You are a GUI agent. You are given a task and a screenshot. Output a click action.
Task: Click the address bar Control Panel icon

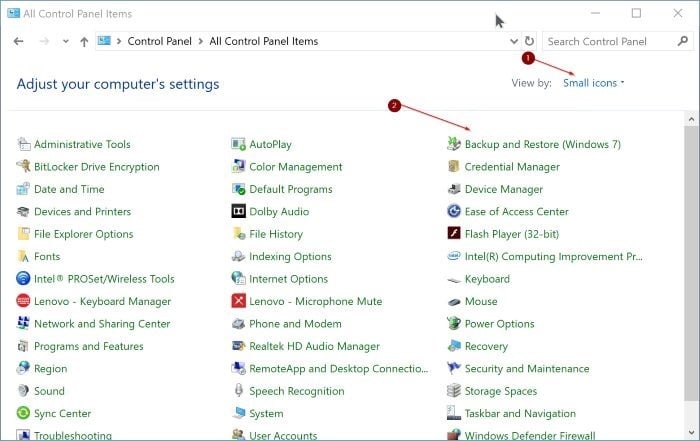[104, 41]
